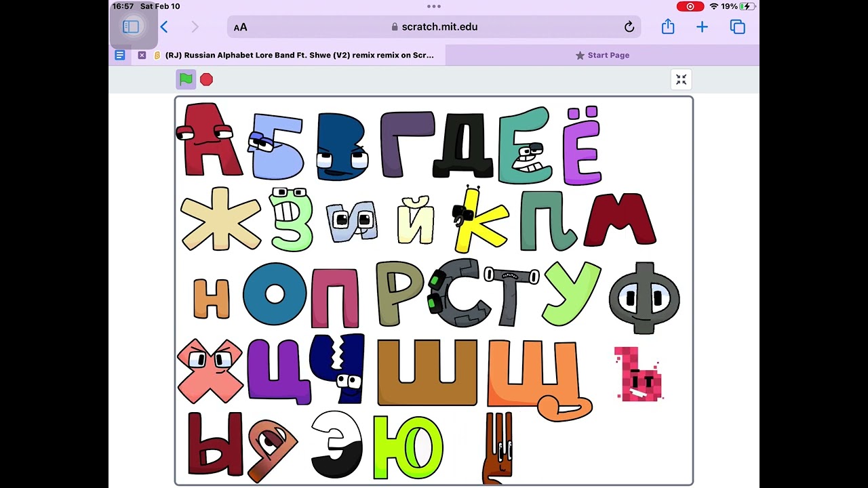Tap the battery indicator in the status bar

tap(747, 6)
